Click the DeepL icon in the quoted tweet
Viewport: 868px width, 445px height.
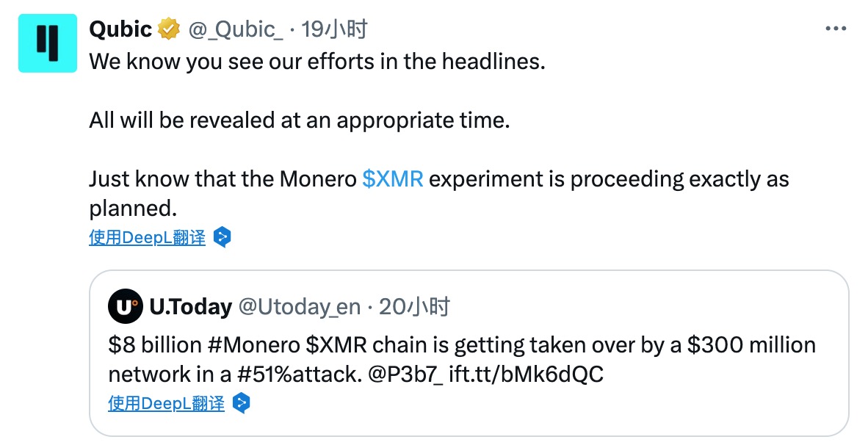coord(242,403)
